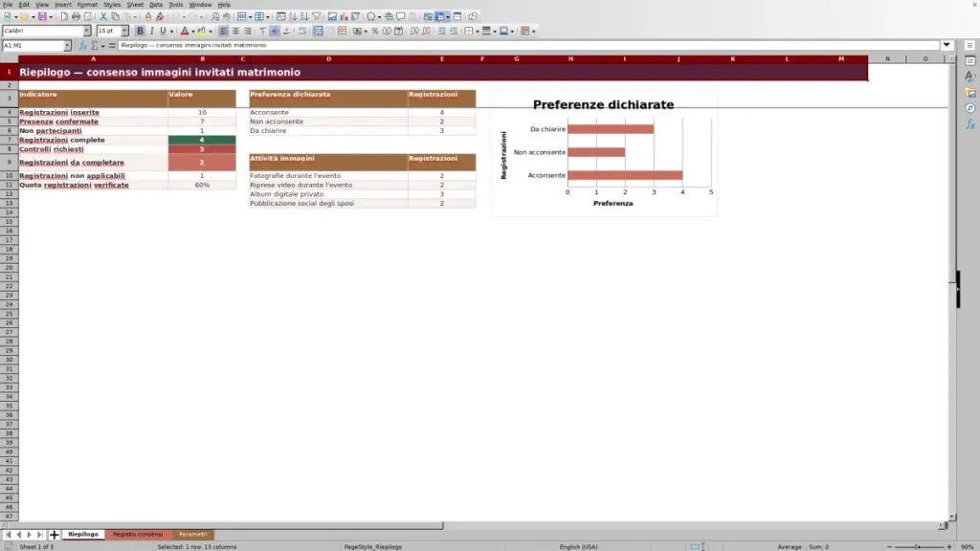The width and height of the screenshot is (980, 551).
Task: Click the zoom in plus button
Action: coord(948,546)
